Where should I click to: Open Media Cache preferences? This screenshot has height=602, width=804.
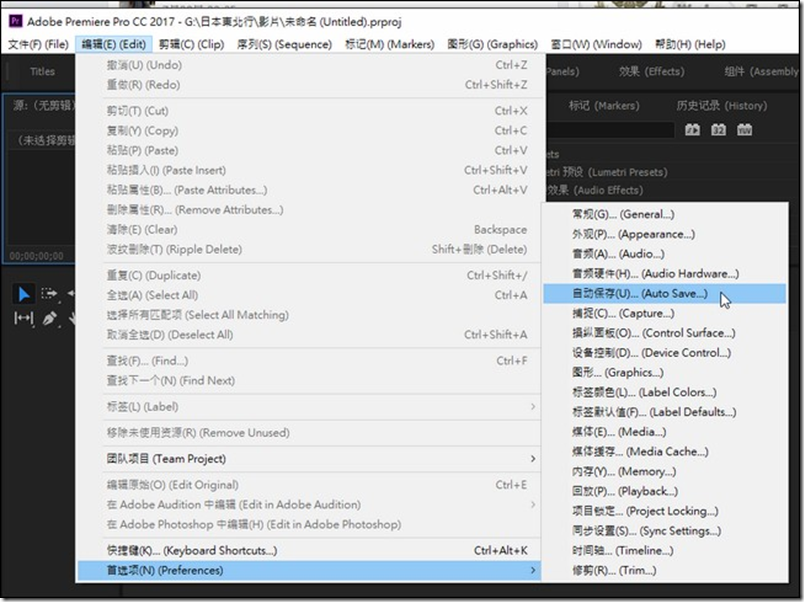665,452
